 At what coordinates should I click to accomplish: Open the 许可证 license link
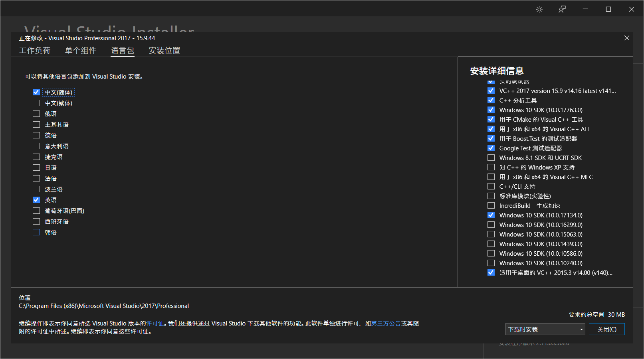[155, 323]
